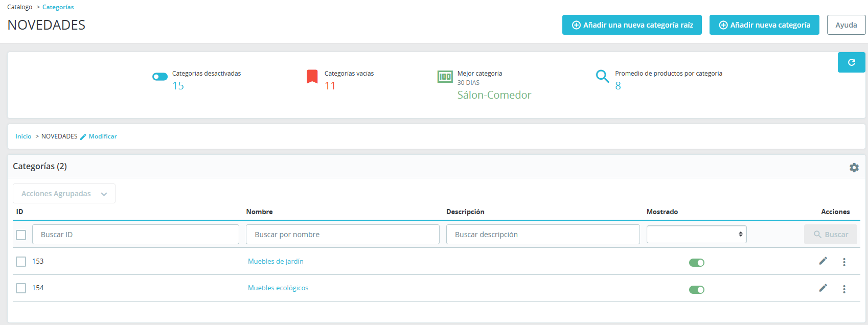Toggle displayed status for Muebles ecológicos
Screen dimensions: 868x325
[697, 290]
